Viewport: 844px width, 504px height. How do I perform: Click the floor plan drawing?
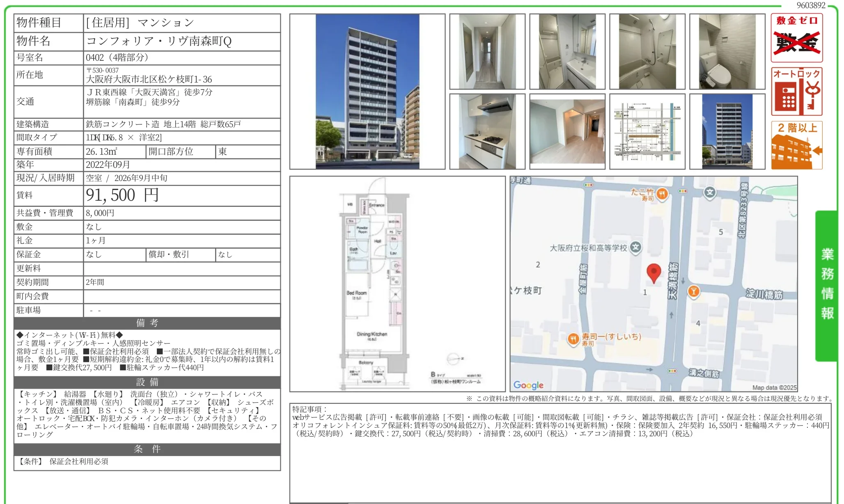coord(397,284)
